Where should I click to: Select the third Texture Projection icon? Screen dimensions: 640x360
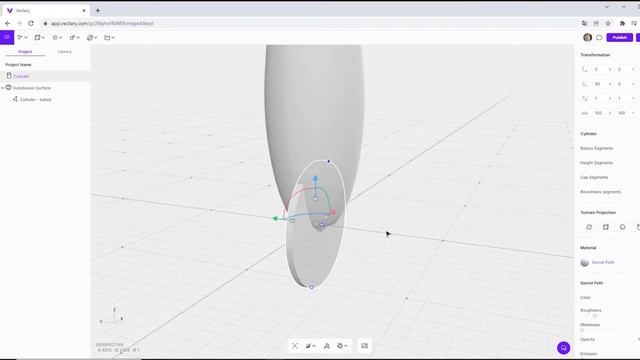click(x=622, y=227)
